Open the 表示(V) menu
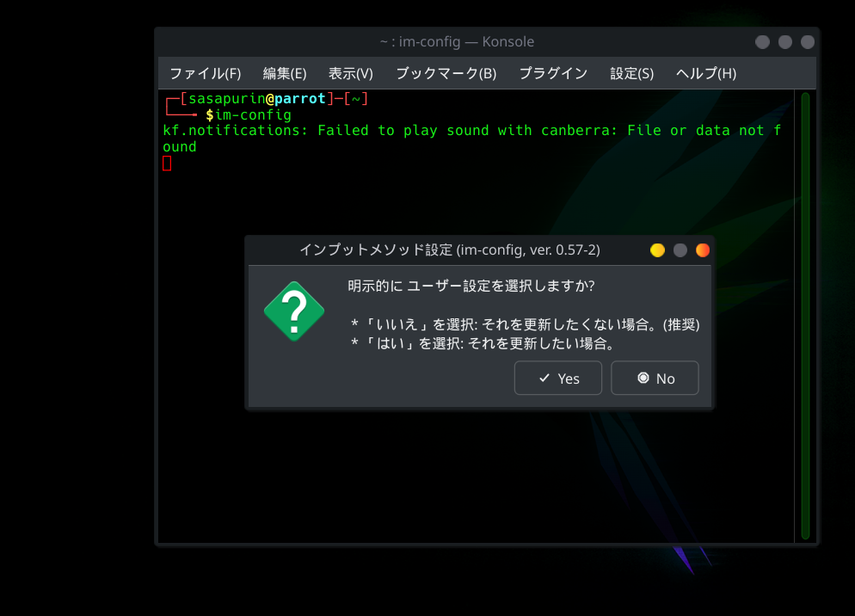 click(349, 73)
